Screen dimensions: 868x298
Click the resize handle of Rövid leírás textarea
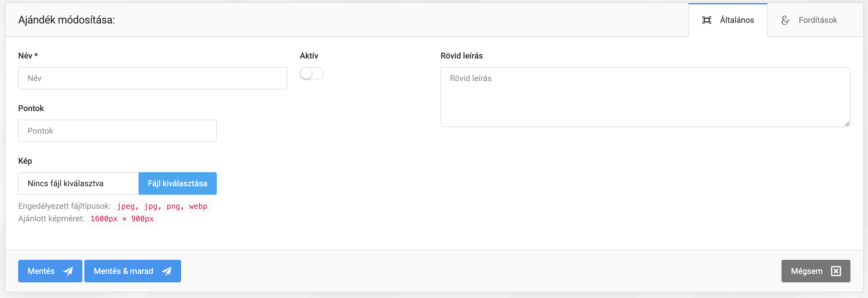(846, 124)
